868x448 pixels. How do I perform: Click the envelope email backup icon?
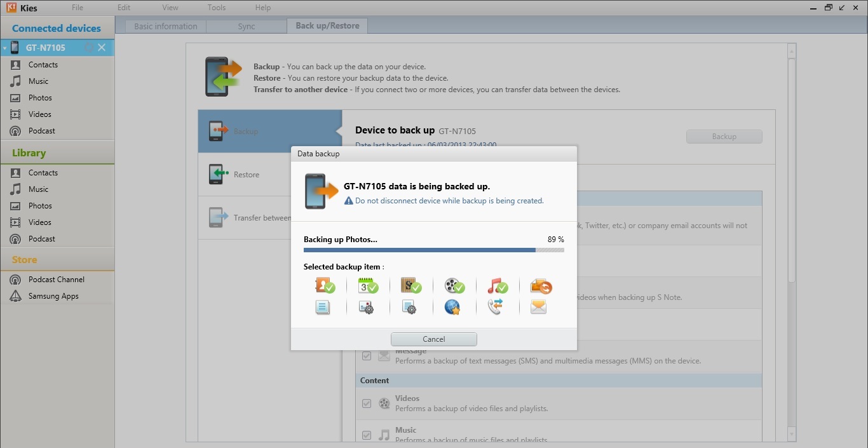539,308
